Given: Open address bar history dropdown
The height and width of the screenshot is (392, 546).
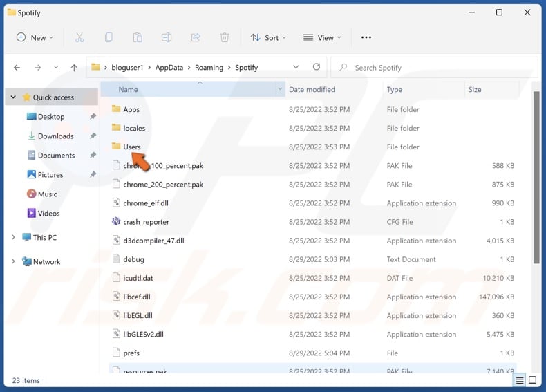Looking at the screenshot, I should (x=296, y=67).
